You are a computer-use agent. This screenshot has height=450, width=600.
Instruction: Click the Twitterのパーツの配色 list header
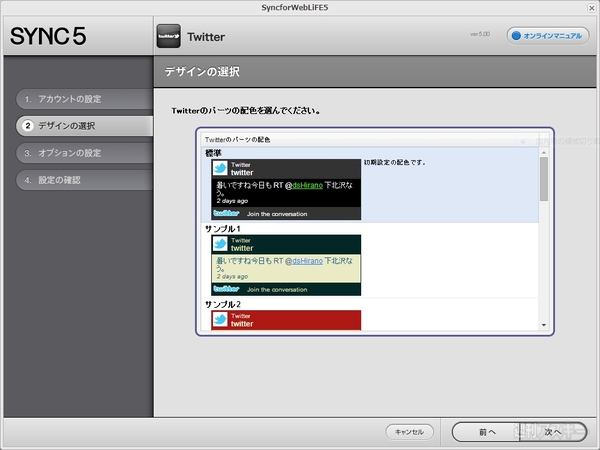238,140
